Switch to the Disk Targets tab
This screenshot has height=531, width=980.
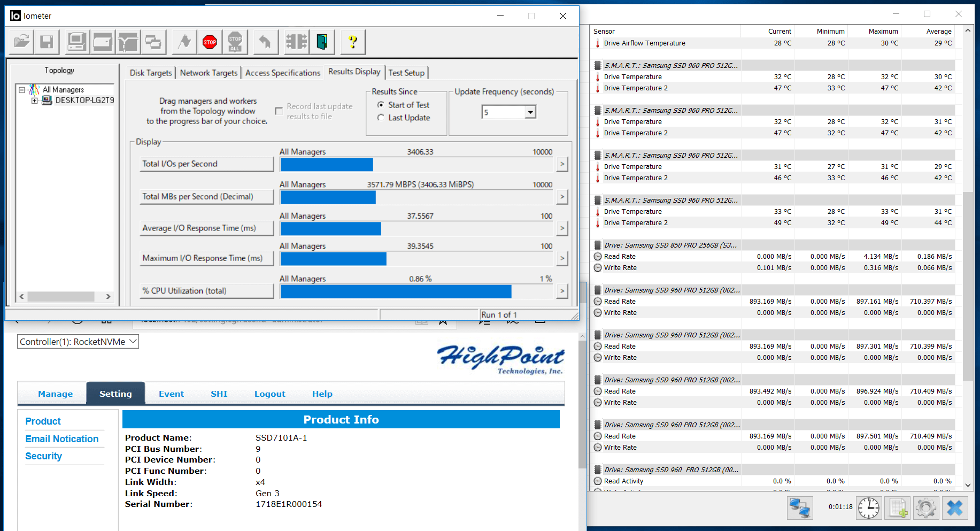coord(151,73)
